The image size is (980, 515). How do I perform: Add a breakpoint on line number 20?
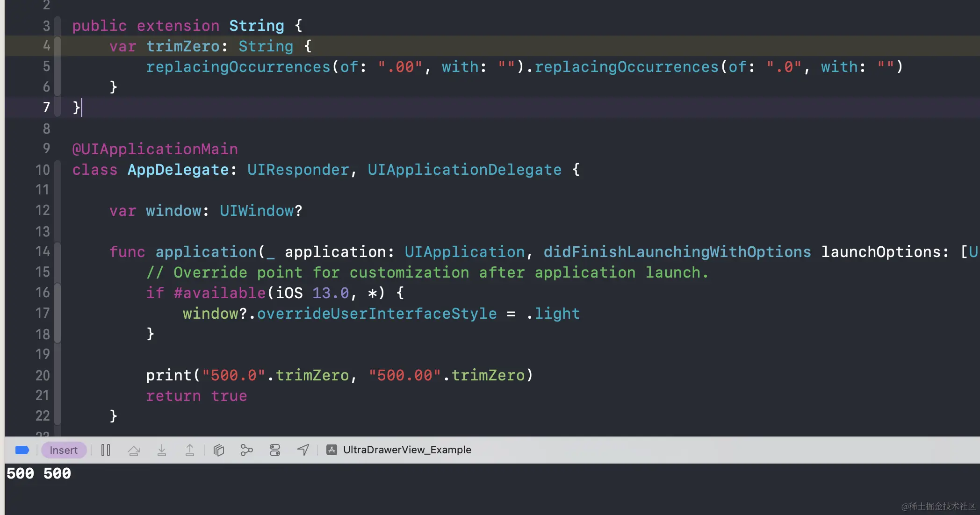[x=42, y=375]
